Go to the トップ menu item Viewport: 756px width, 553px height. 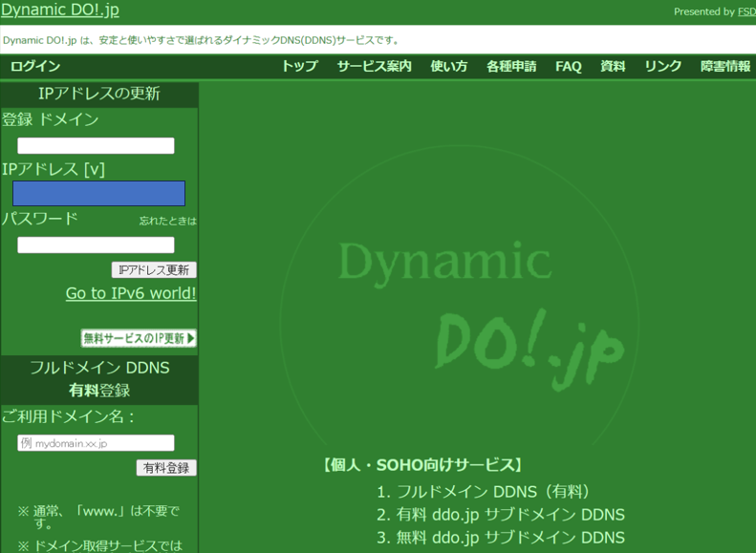point(299,66)
